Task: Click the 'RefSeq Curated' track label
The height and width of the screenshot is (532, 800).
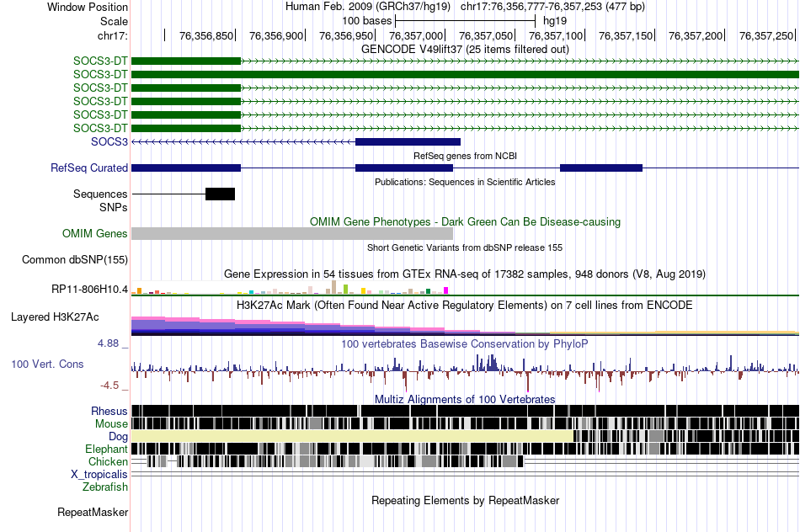Action: [x=89, y=168]
